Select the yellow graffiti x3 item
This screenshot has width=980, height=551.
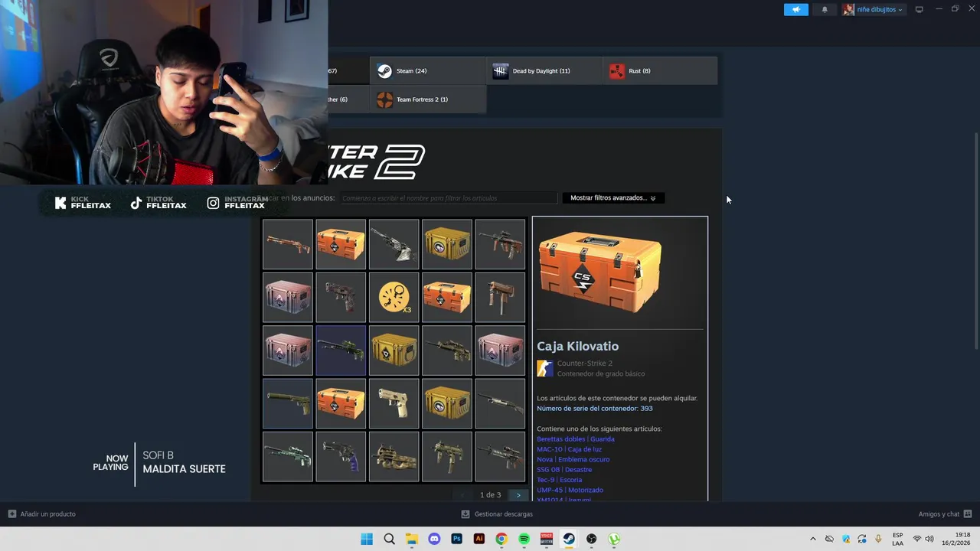coord(394,298)
